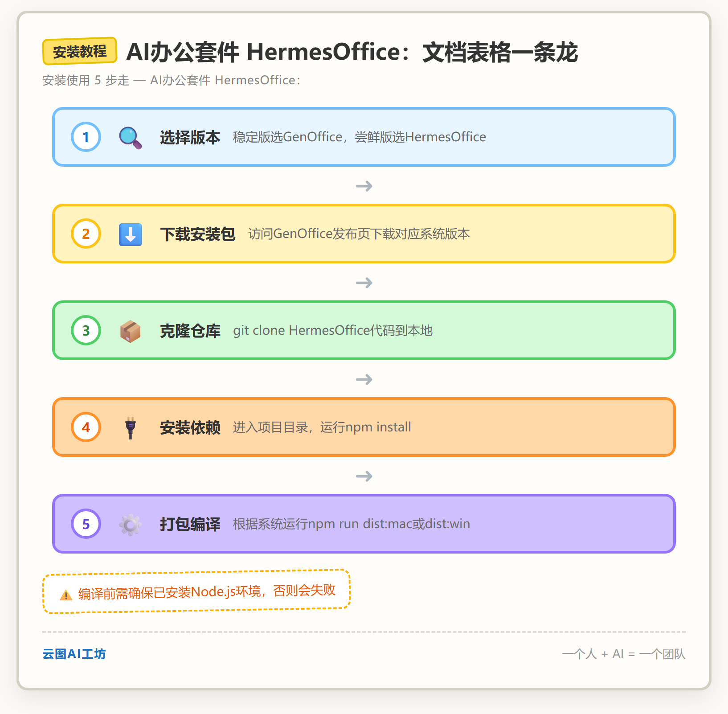
Task: Click the blue download arrow icon
Action: pos(131,234)
